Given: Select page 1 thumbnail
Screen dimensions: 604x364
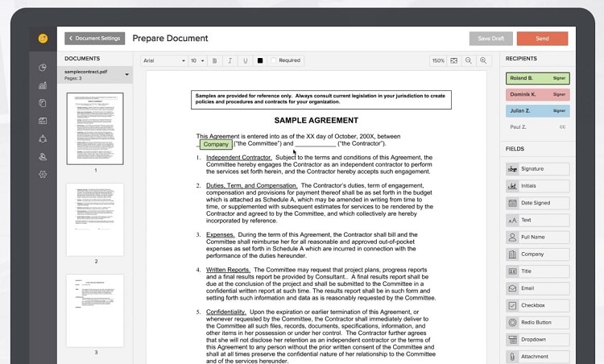Looking at the screenshot, I should tap(95, 129).
